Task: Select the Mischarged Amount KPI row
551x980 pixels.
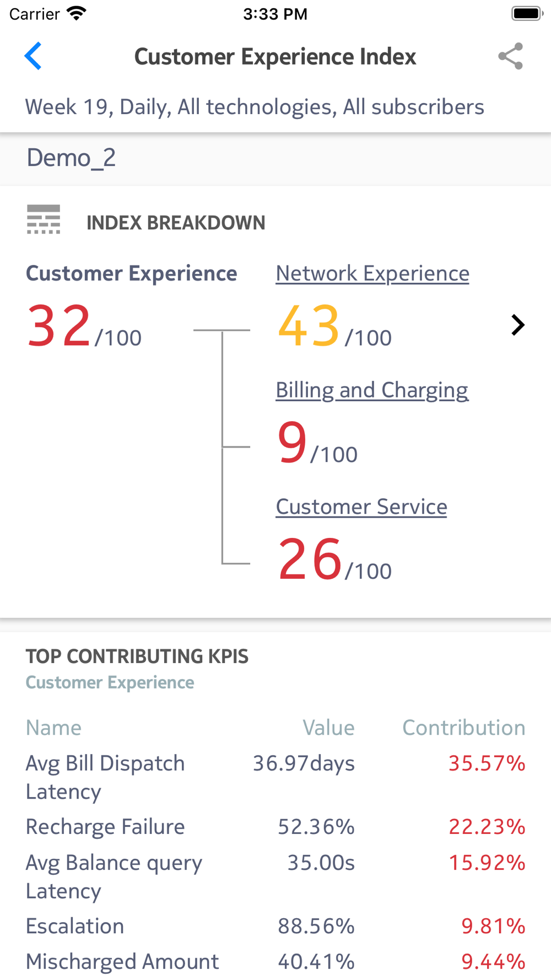Action: coord(275,962)
